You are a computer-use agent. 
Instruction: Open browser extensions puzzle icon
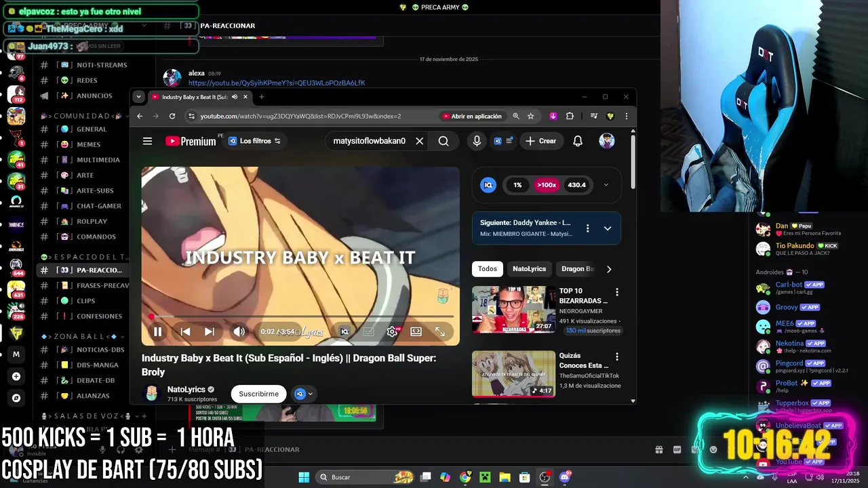tap(570, 116)
